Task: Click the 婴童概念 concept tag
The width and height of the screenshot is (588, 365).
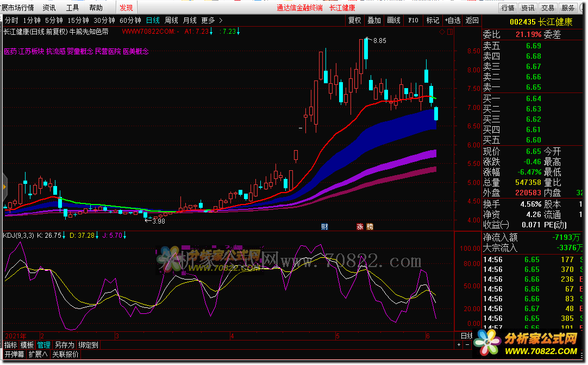Action: click(x=80, y=52)
